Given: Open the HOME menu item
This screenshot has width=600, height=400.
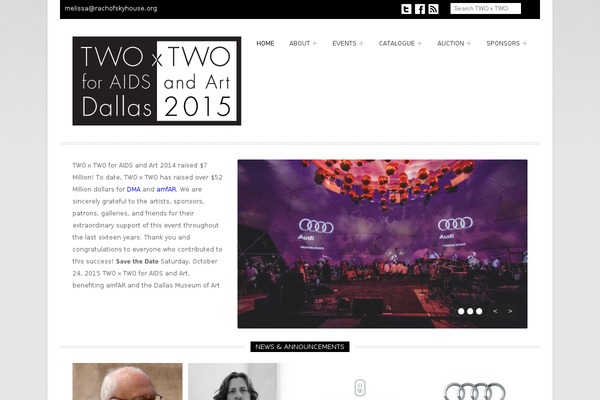Looking at the screenshot, I should [265, 43].
